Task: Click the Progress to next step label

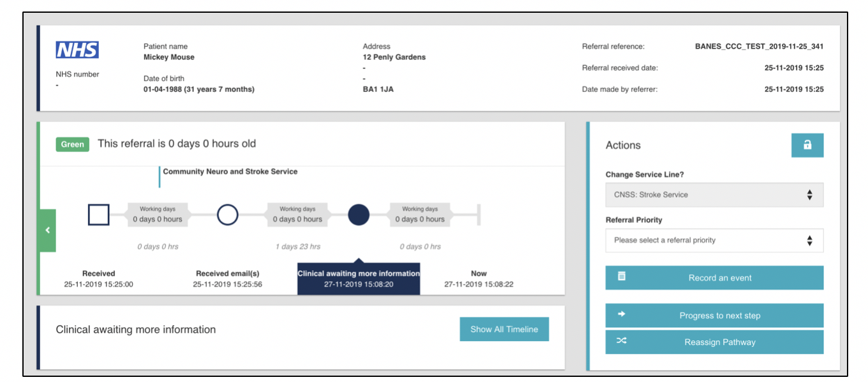Action: [719, 316]
